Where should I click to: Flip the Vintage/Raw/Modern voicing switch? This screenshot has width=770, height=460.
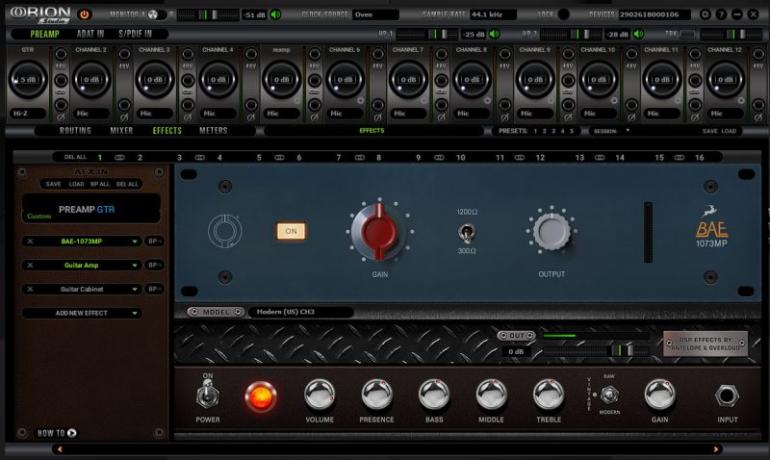click(x=609, y=395)
